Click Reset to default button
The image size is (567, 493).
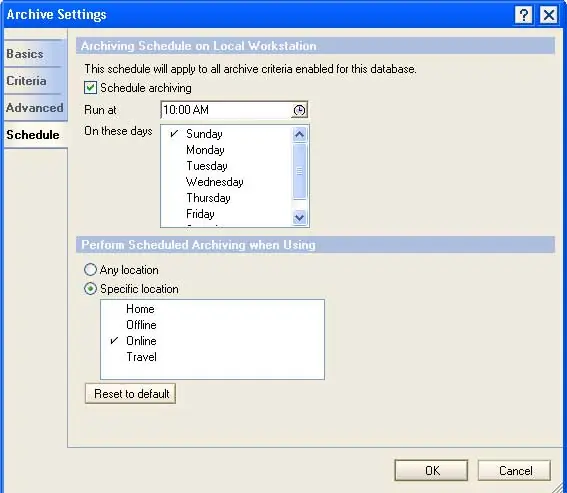pos(131,394)
